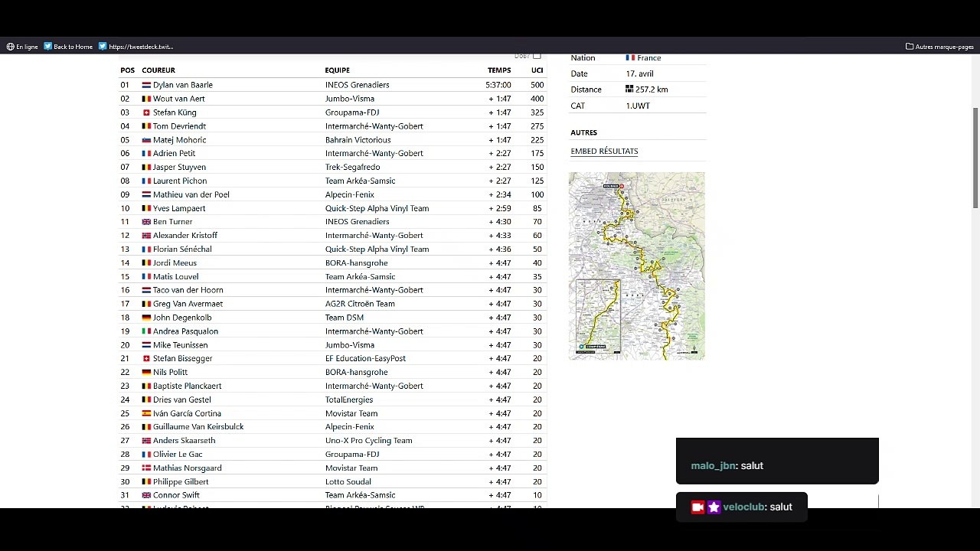Open rider John Degenkolb
The height and width of the screenshot is (551, 980).
click(x=182, y=318)
